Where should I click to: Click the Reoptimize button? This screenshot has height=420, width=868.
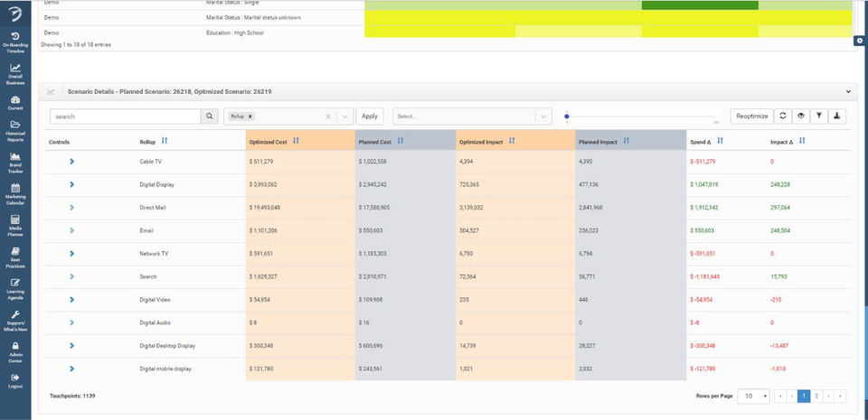pyautogui.click(x=751, y=116)
